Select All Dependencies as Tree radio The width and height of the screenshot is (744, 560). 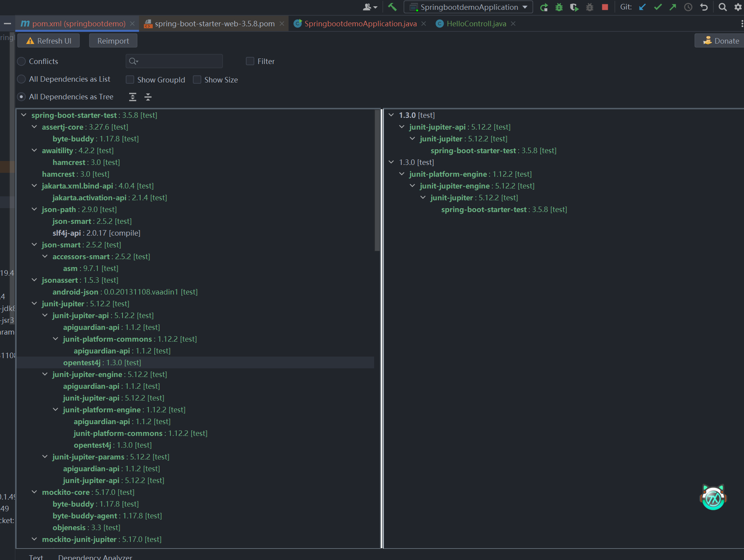point(22,97)
